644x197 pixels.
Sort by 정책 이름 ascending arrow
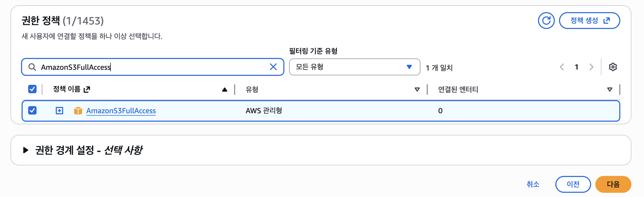coord(224,90)
